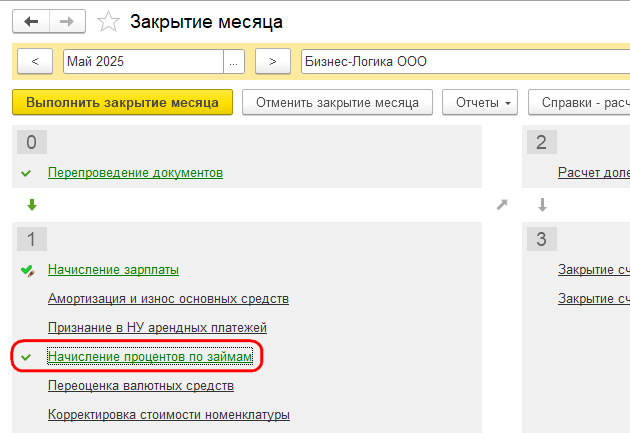The image size is (630, 433).
Task: Go back with the left arrow button
Action: tap(31, 21)
